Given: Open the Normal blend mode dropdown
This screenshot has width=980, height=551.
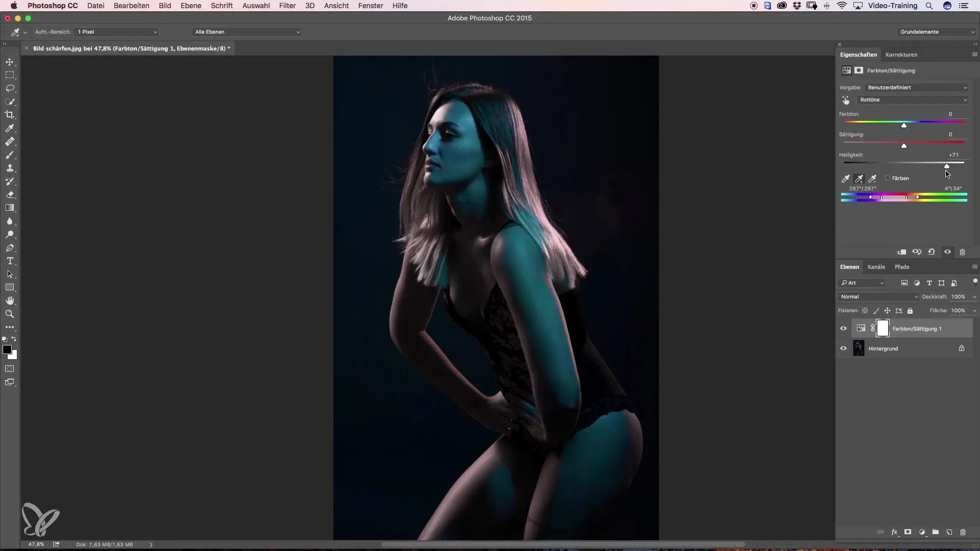Looking at the screenshot, I should point(878,296).
